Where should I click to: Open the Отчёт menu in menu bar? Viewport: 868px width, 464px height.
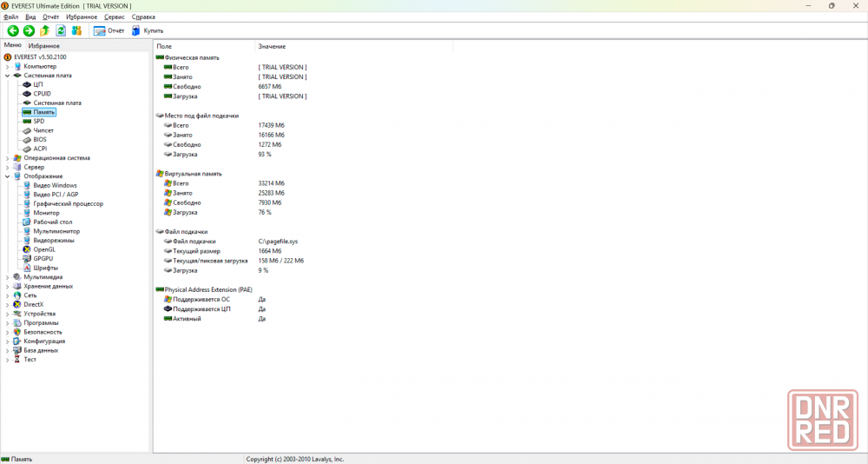coord(50,17)
